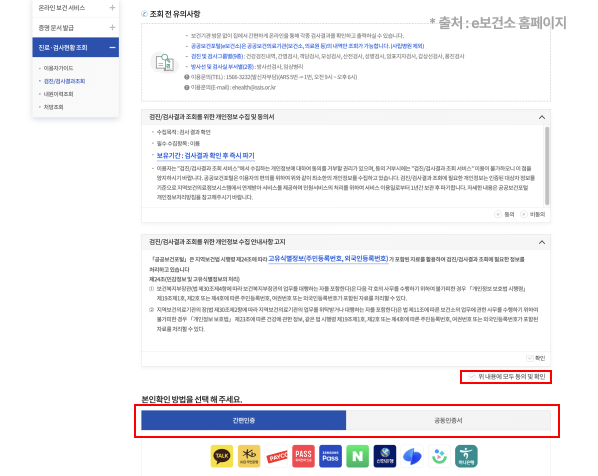The width and height of the screenshot is (598, 476).
Task: Click 본인확인 방법을 선택 해 주세요 heading
Action: pyautogui.click(x=192, y=399)
